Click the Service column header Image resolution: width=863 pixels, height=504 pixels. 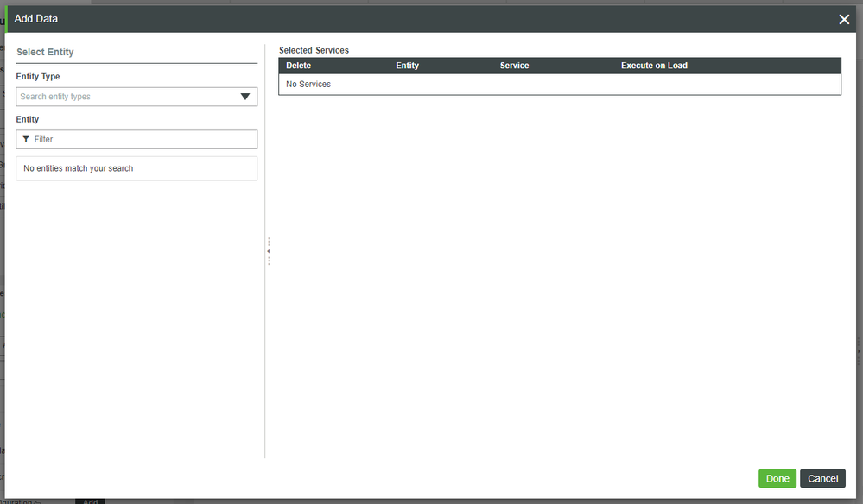514,66
